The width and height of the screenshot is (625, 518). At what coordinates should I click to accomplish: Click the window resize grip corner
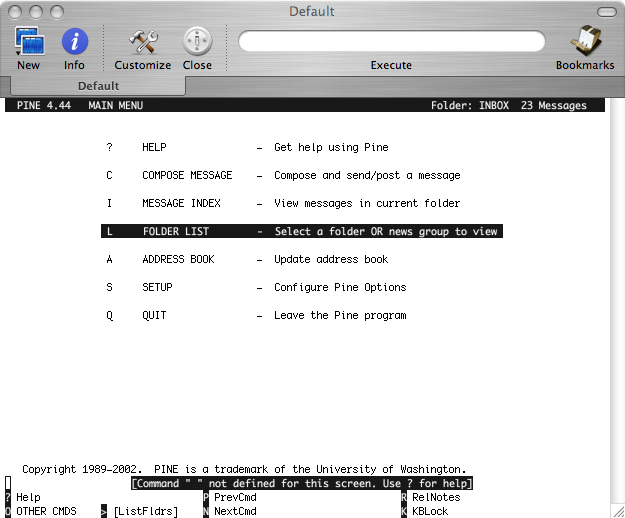[x=618, y=511]
